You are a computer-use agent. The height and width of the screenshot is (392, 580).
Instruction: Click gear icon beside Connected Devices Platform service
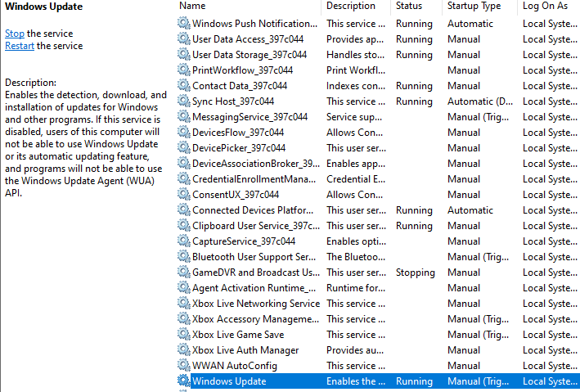click(183, 210)
